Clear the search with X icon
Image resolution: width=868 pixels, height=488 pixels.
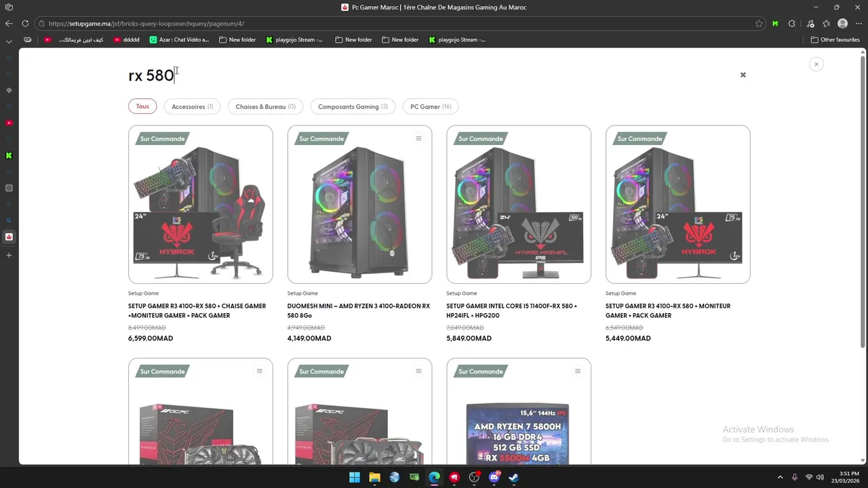tap(743, 75)
